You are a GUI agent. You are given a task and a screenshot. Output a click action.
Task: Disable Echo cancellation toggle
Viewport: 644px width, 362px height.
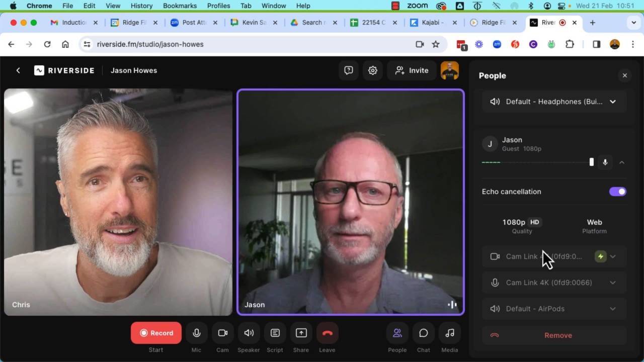[x=617, y=192]
